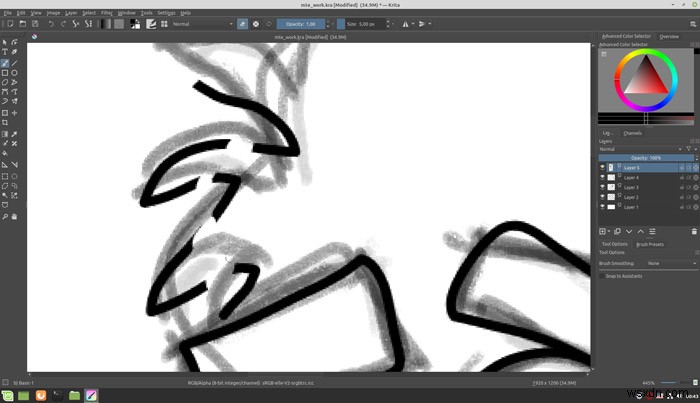Click the brush Opacity slider in toolbar
This screenshot has height=403, width=700.
click(x=300, y=24)
